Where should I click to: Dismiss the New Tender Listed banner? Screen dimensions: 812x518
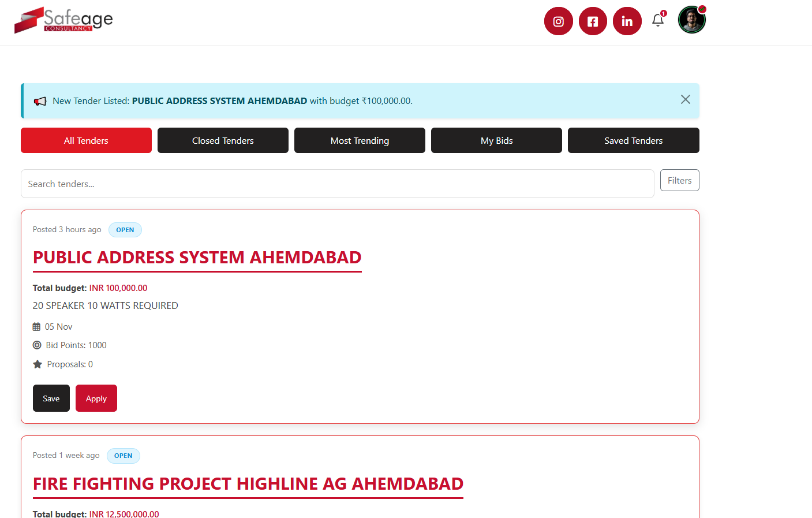tap(685, 99)
